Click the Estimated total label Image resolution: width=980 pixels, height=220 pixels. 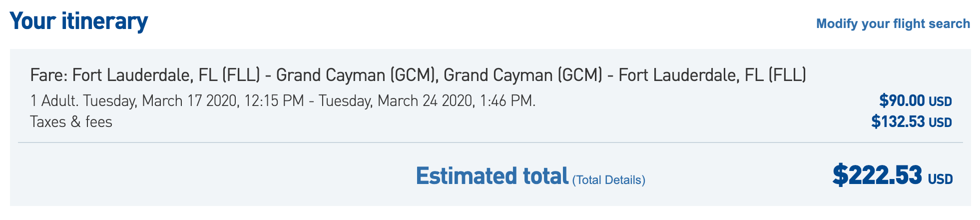pyautogui.click(x=492, y=176)
